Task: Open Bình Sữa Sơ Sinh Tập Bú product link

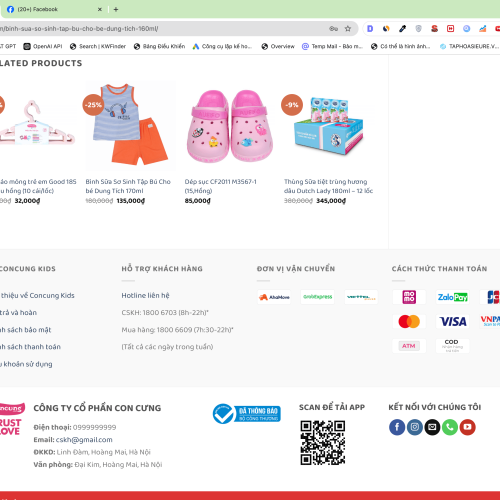Action: coord(128,186)
